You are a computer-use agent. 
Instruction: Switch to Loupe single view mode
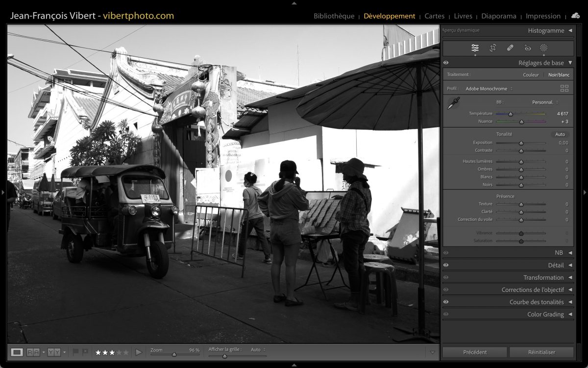(x=17, y=352)
